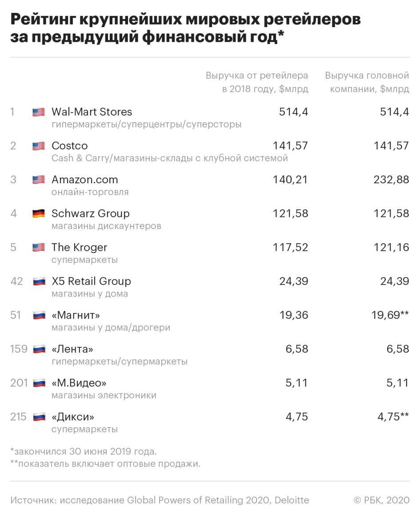
Task: Click the Russian flag beside X5 Retail Group
Action: point(39,282)
